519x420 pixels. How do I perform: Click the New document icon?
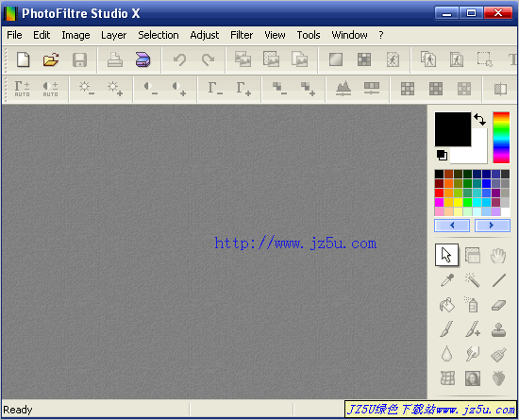pyautogui.click(x=24, y=59)
